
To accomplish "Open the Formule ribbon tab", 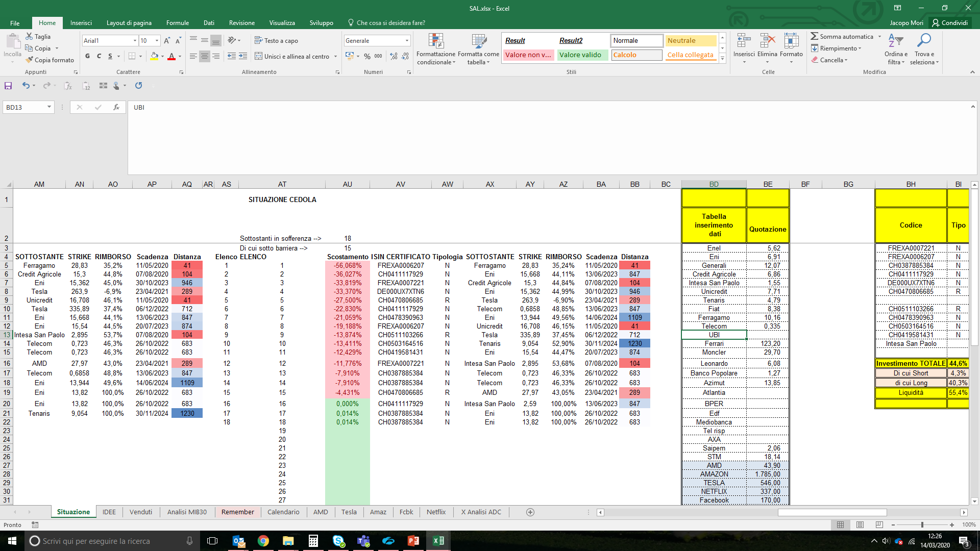I will (x=178, y=23).
